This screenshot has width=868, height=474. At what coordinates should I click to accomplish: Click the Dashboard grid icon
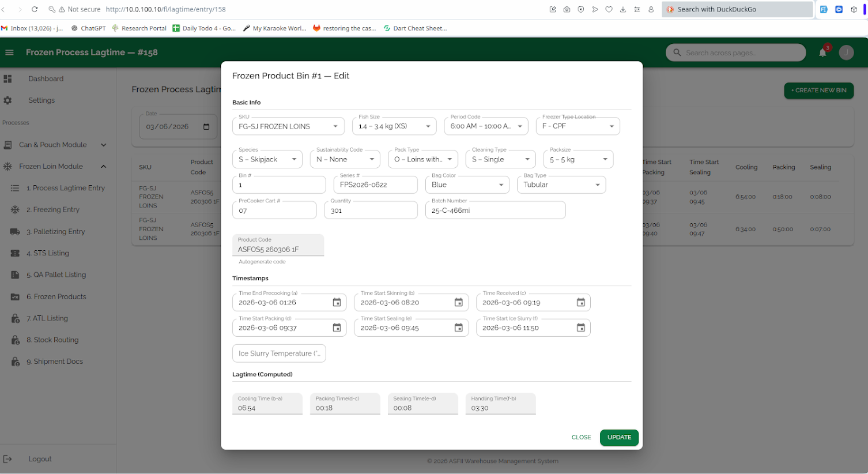coord(7,78)
